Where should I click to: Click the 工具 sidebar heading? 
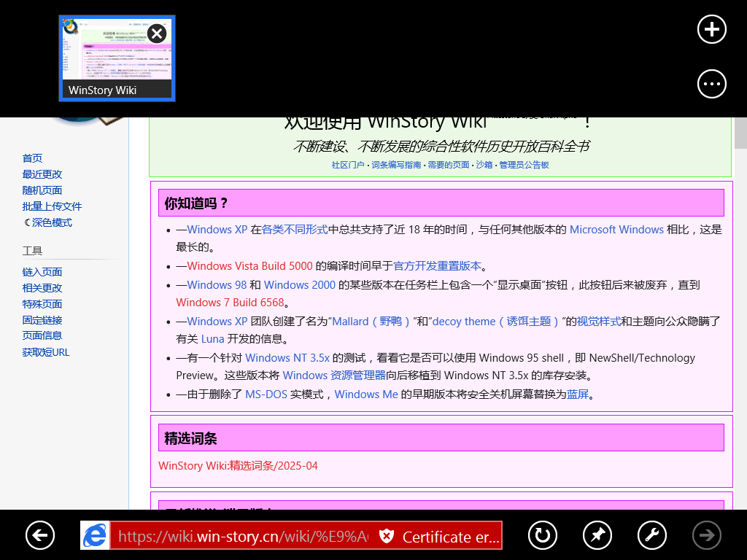point(32,251)
